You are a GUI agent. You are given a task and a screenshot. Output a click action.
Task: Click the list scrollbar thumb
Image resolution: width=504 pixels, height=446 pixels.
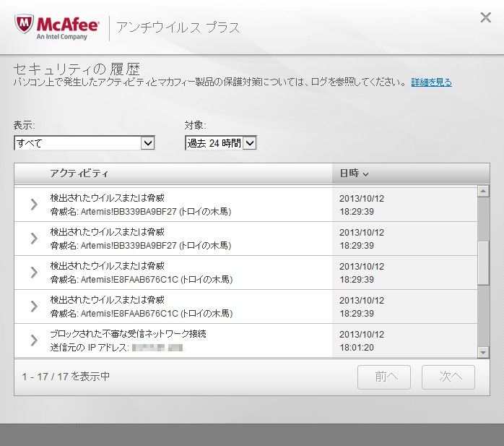coord(483,263)
